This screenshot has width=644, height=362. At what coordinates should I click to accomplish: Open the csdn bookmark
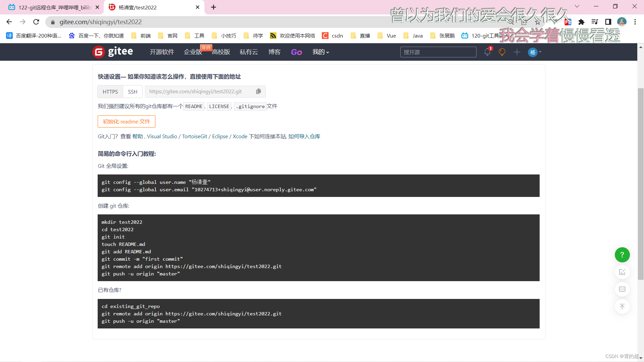[333, 36]
